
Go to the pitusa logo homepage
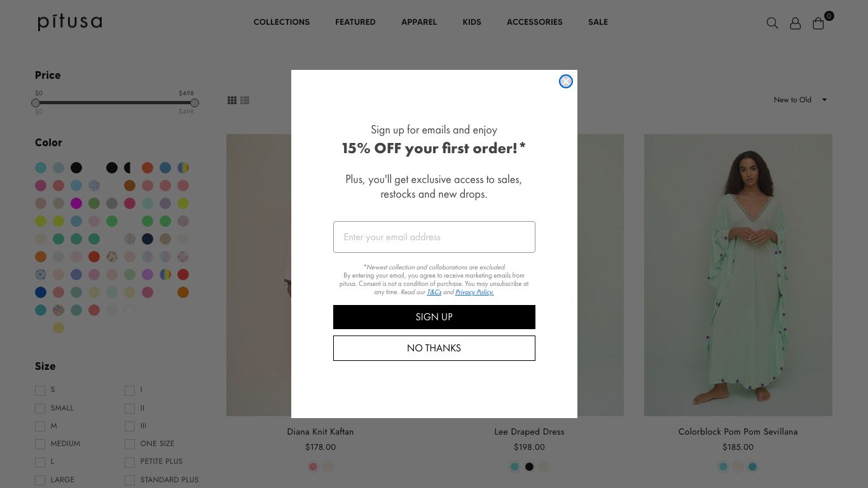[x=70, y=22]
